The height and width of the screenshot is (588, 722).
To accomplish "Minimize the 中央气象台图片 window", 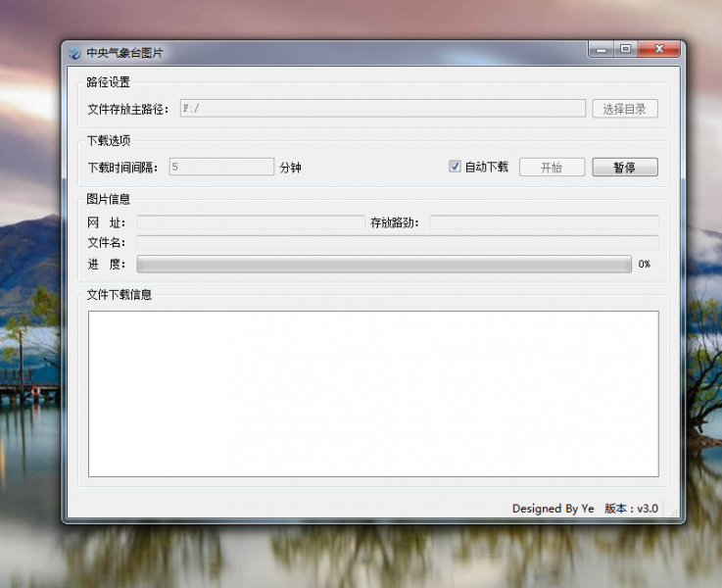I will [601, 49].
